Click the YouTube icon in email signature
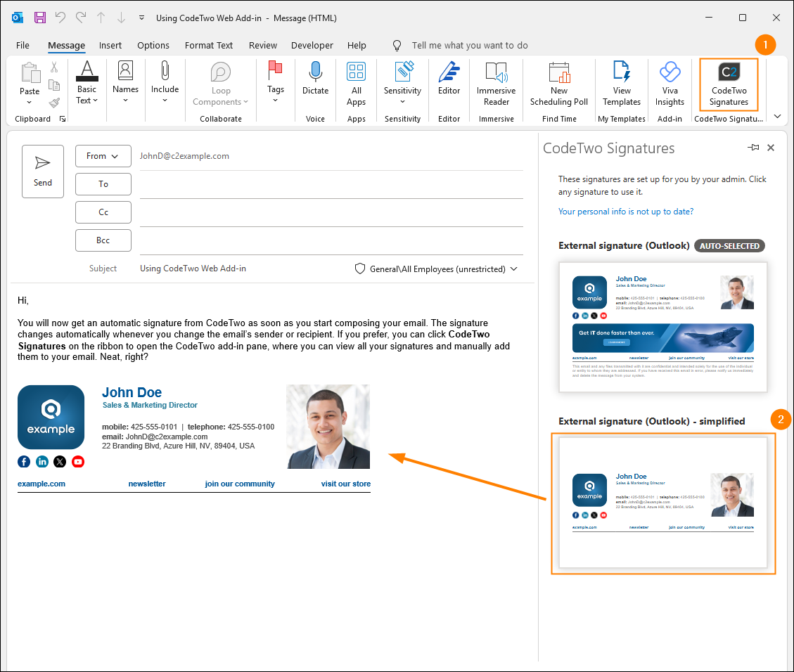794x672 pixels. [x=78, y=462]
